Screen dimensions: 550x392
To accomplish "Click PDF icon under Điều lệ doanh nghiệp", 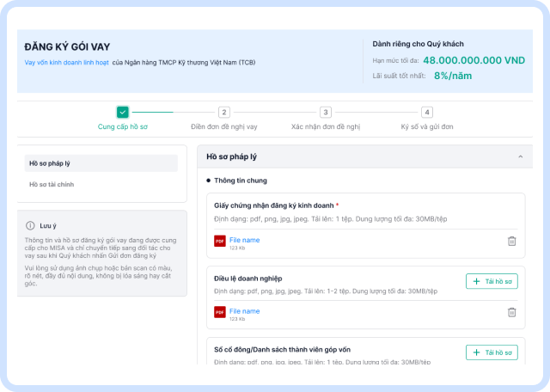I will point(220,312).
